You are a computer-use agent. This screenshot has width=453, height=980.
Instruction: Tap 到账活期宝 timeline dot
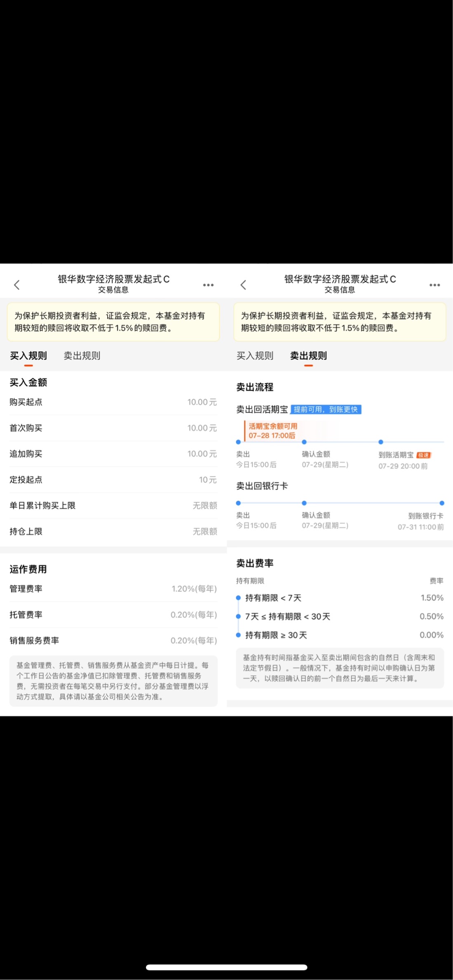pos(380,442)
